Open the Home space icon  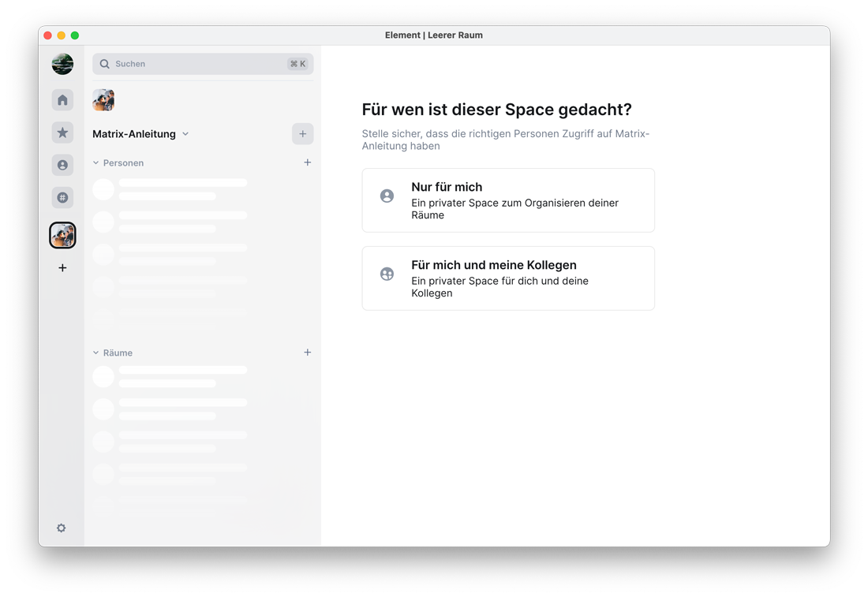(62, 100)
